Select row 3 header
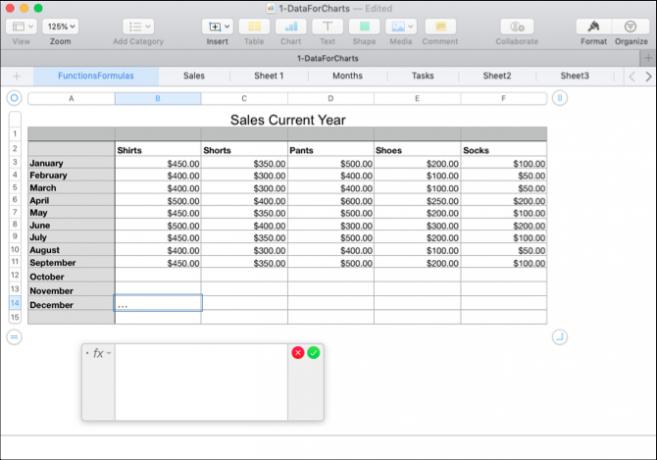Image resolution: width=657 pixels, height=460 pixels. 15,162
